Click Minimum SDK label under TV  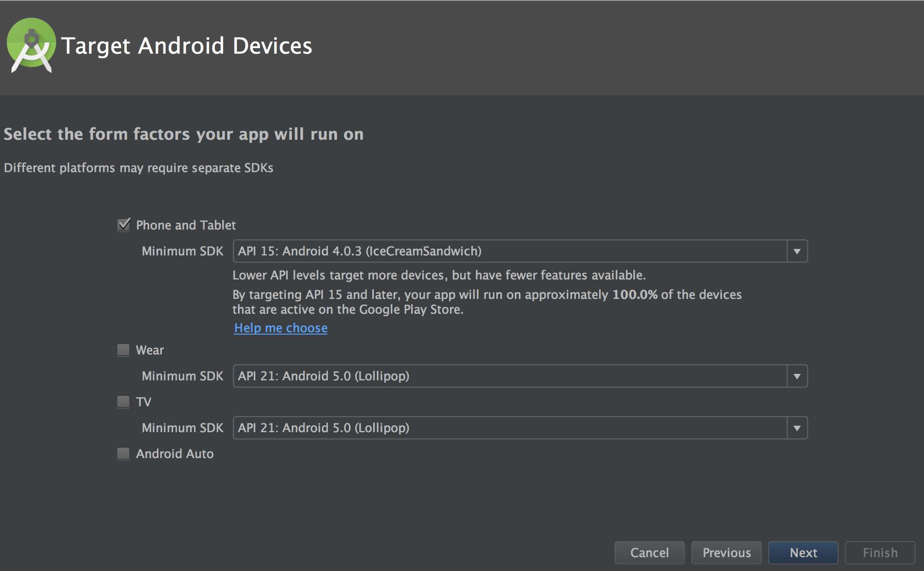[x=182, y=428]
